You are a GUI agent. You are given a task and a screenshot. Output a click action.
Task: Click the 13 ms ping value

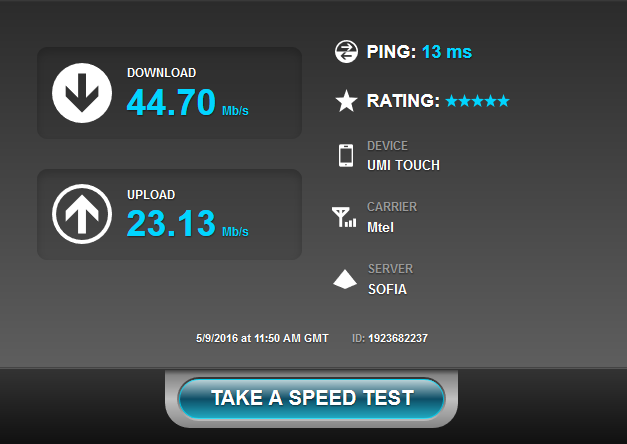pyautogui.click(x=447, y=52)
